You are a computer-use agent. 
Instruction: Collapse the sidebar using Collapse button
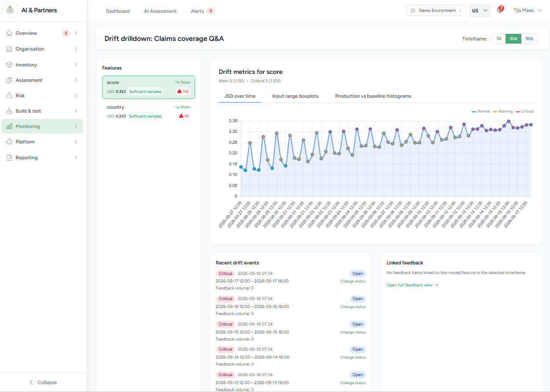[43, 382]
